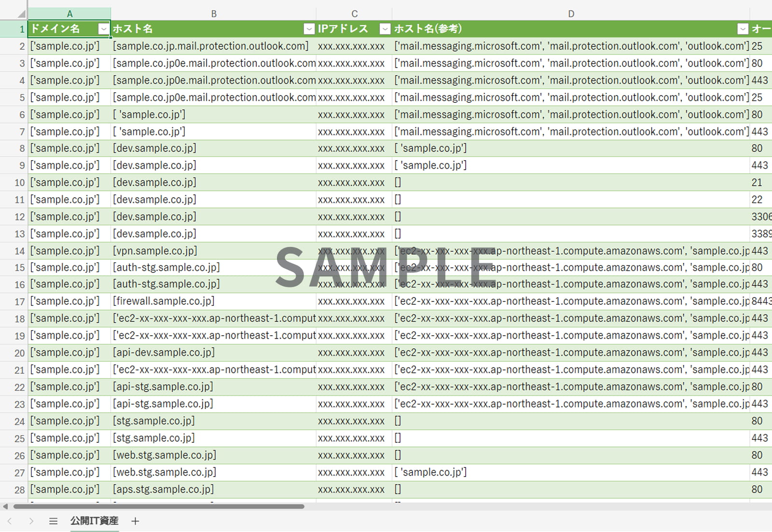Select column A header
This screenshot has height=532, width=772.
click(69, 14)
